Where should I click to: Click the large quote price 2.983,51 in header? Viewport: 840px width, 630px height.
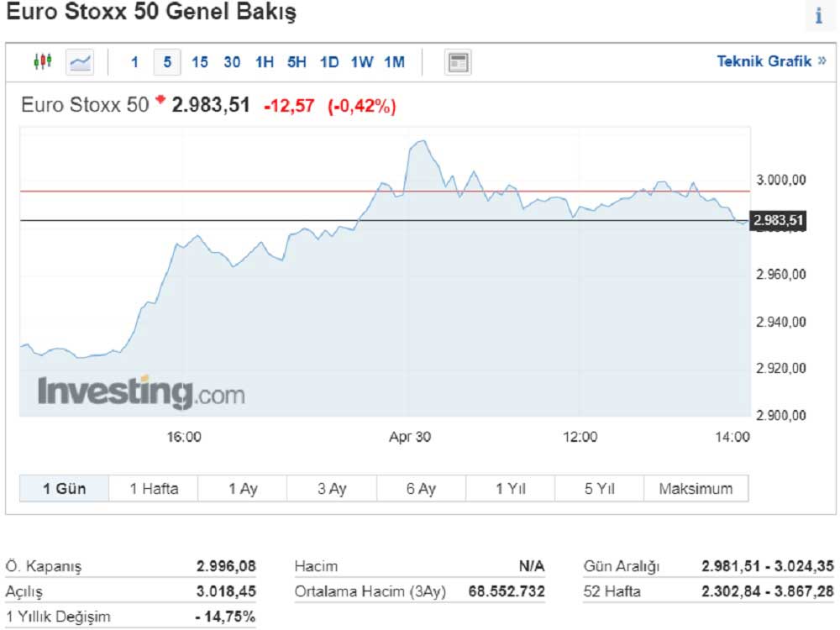(211, 104)
